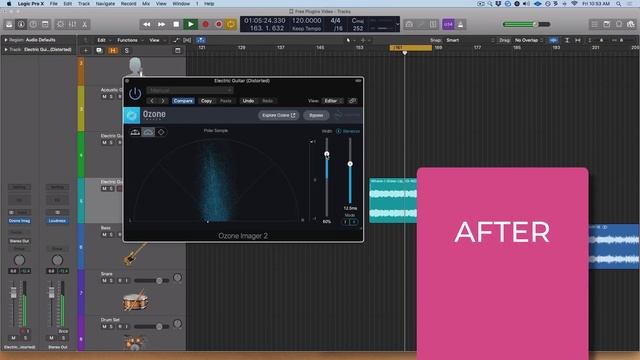Toggle the Stereoize power switch

click(x=338, y=131)
